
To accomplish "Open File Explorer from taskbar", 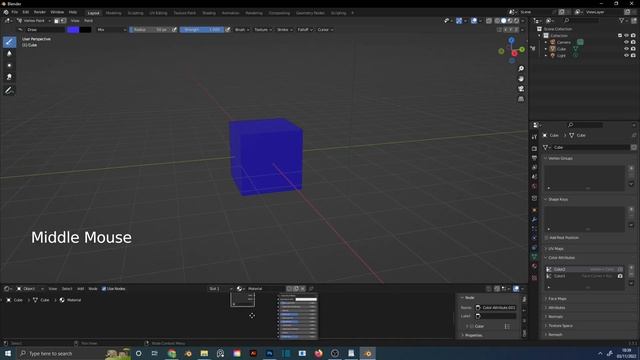I will (x=204, y=353).
